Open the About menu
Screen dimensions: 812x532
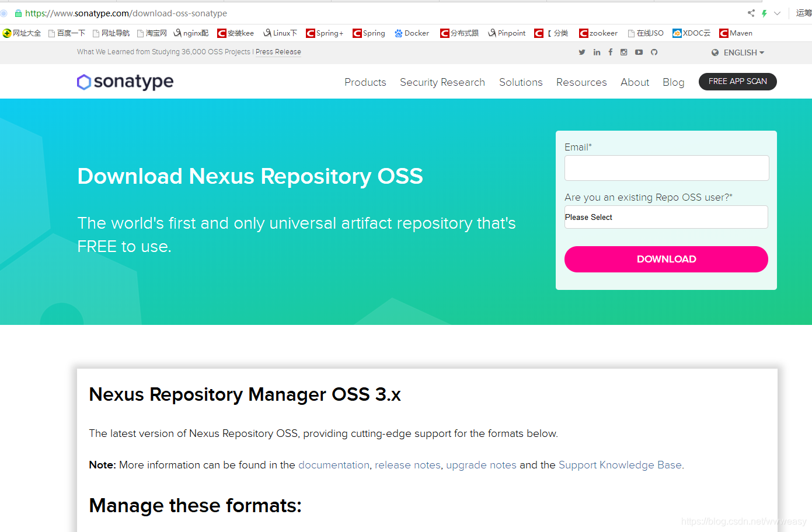coord(635,82)
